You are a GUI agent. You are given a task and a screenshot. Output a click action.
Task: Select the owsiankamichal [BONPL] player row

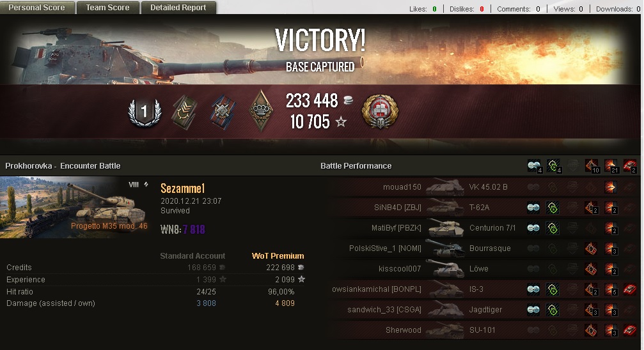click(484, 289)
